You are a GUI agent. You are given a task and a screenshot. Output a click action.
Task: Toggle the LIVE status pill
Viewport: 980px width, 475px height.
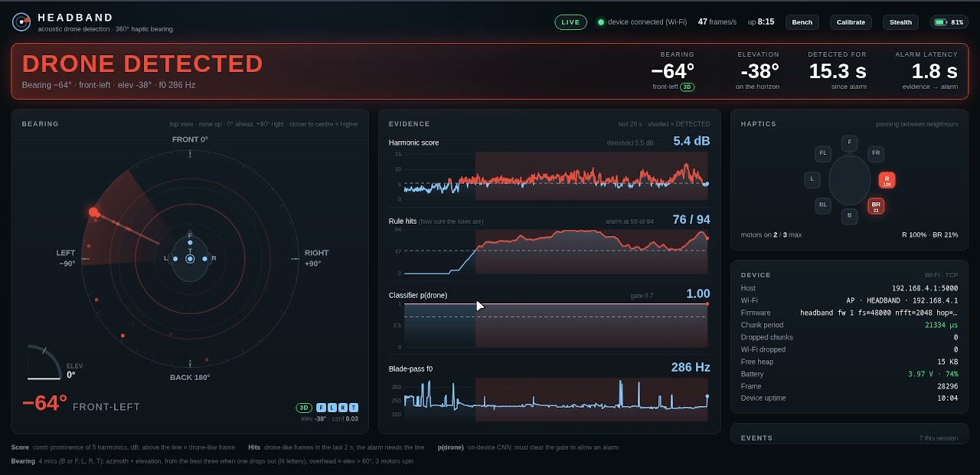tap(570, 22)
